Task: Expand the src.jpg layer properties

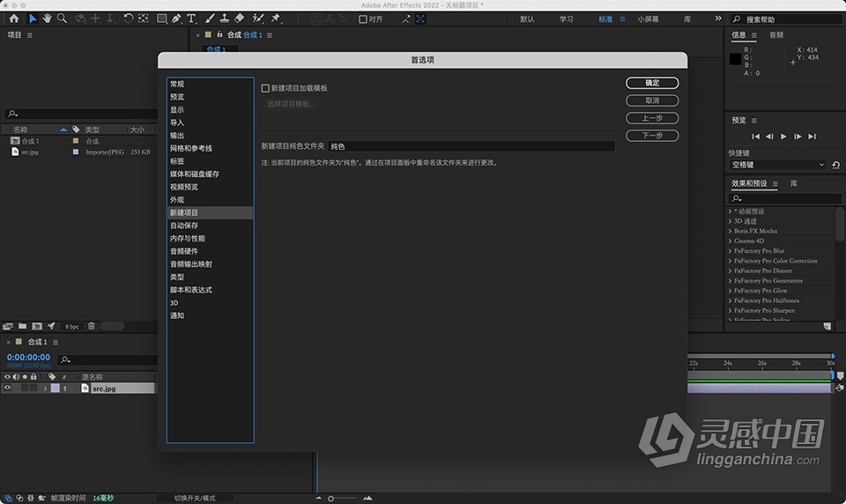Action: pyautogui.click(x=45, y=389)
